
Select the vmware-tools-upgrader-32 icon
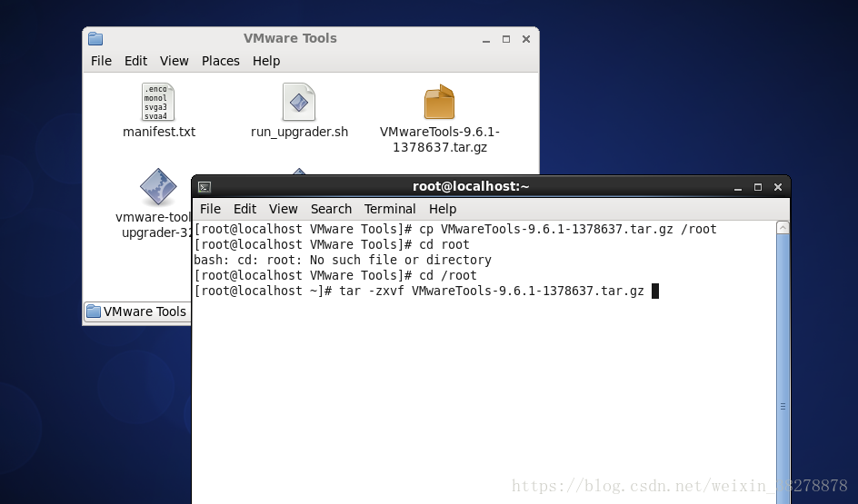pyautogui.click(x=158, y=187)
